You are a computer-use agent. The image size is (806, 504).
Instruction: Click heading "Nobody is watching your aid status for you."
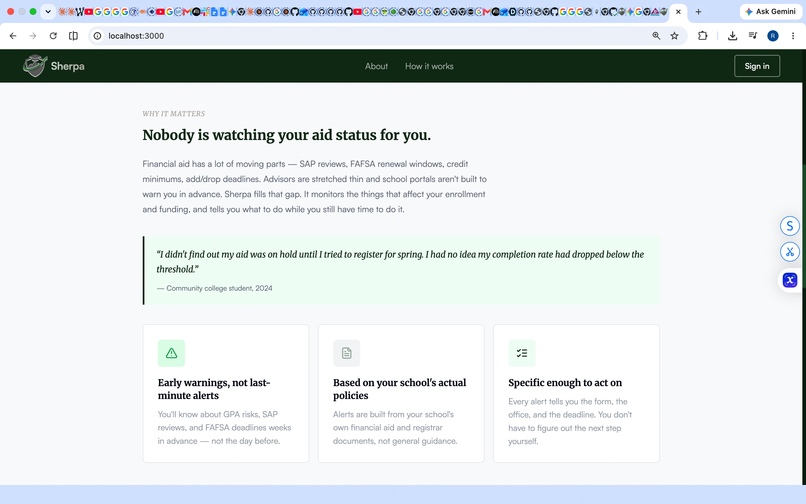(x=286, y=135)
